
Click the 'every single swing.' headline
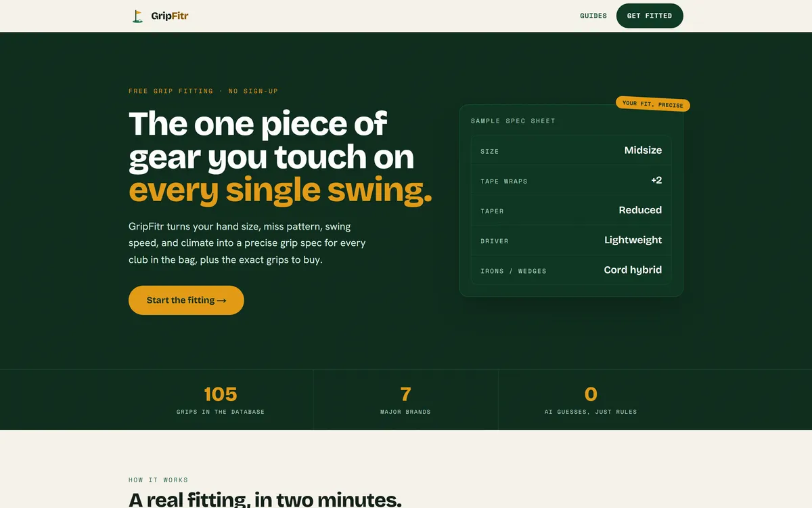[280, 190]
